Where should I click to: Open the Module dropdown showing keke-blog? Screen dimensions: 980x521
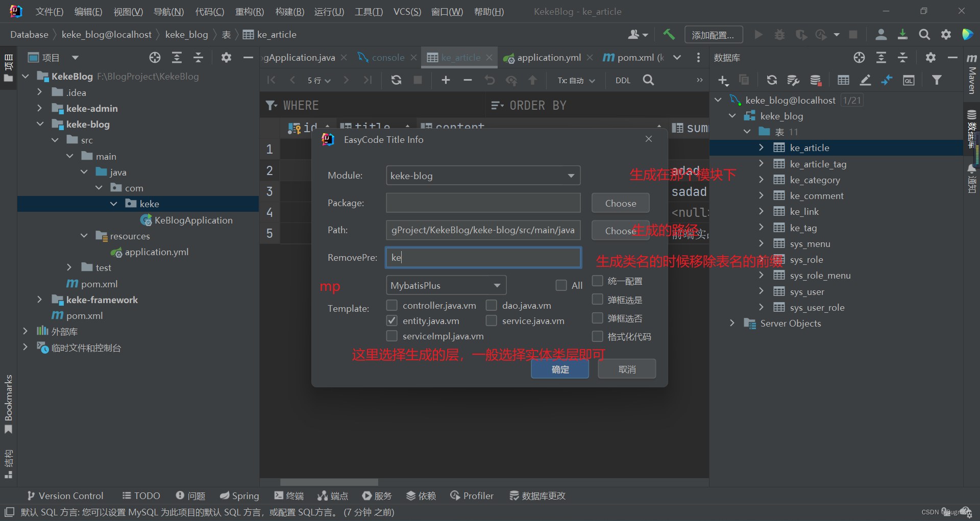coord(483,176)
